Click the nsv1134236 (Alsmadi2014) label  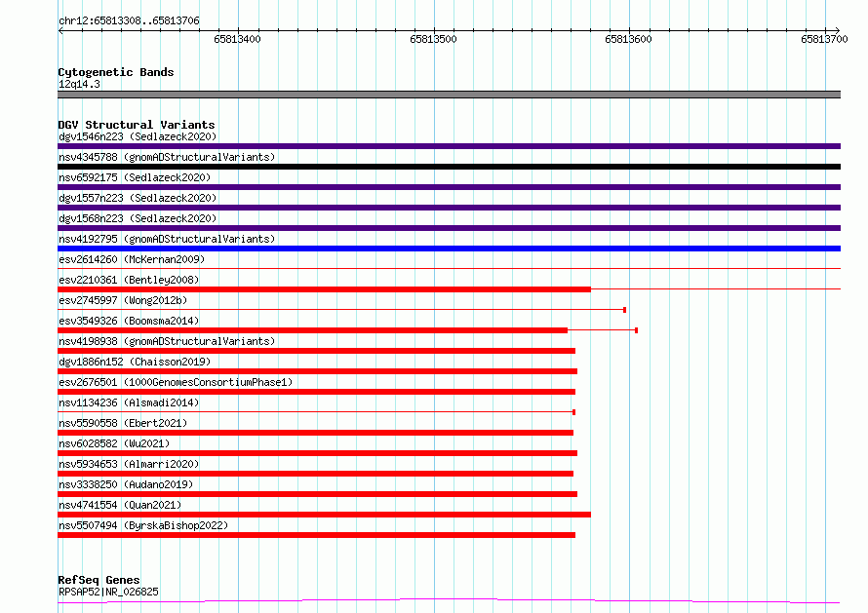129,402
